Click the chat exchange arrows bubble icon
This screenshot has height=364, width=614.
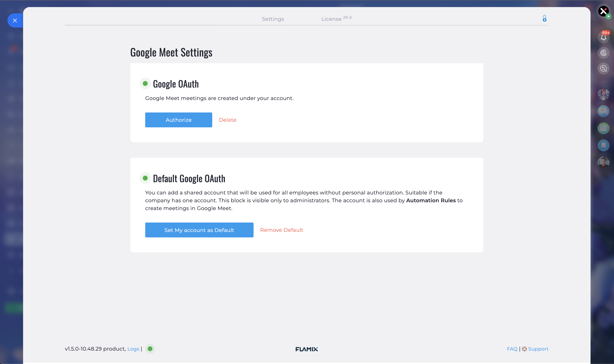coord(603,68)
